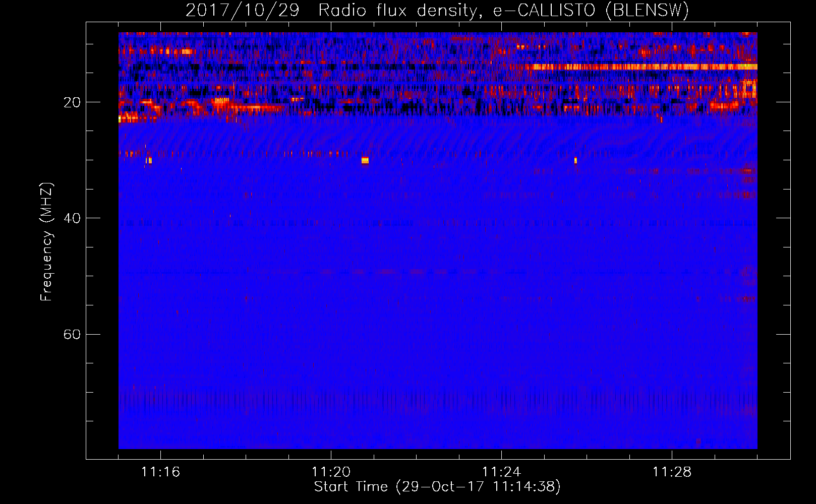
Task: Click the '11:20' time tick label
Action: point(331,472)
